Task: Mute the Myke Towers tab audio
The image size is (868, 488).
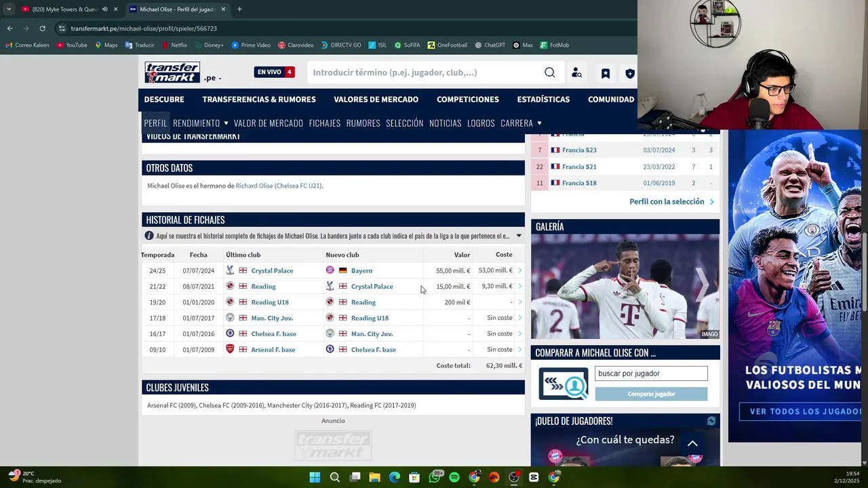Action: (x=104, y=9)
